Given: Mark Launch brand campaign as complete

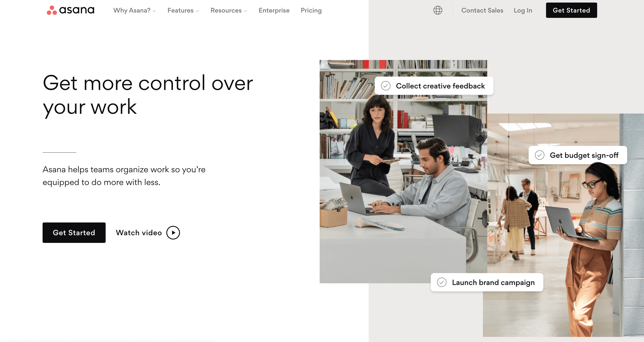Looking at the screenshot, I should click(x=442, y=282).
